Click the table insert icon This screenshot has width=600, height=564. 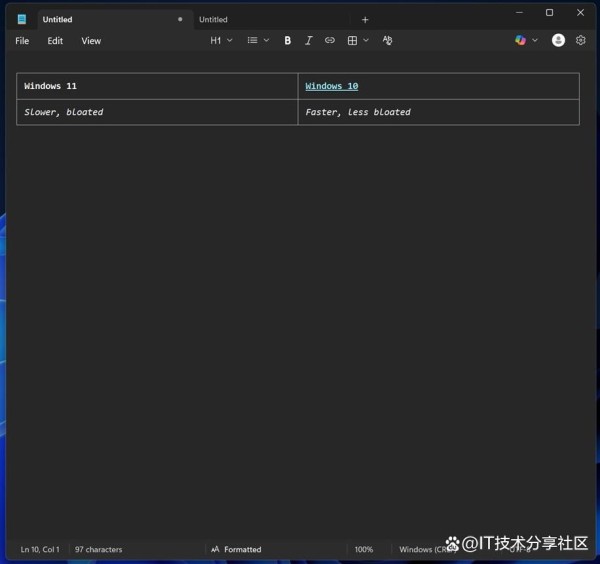352,41
